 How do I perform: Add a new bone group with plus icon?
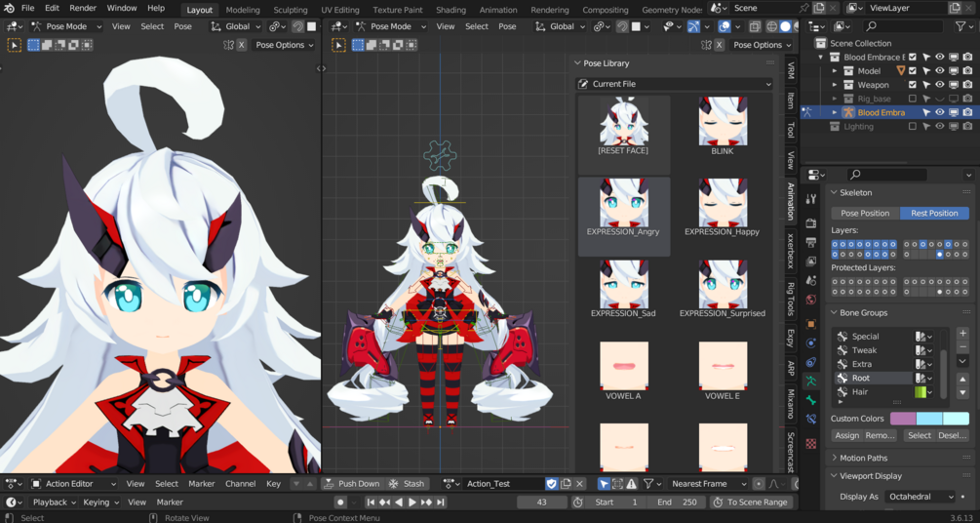coord(962,334)
